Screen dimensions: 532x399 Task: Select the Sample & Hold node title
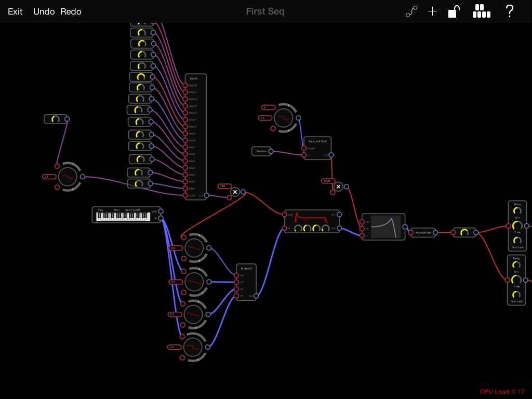(x=317, y=141)
